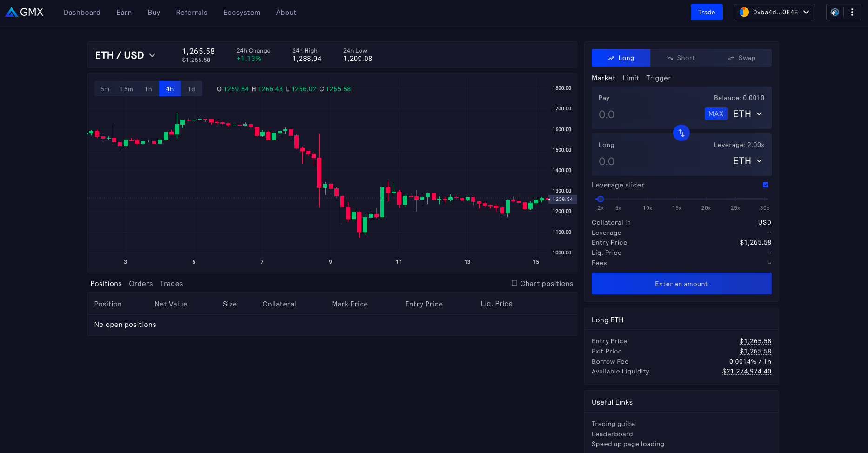
Task: Open wallet address 0xba4d...0E4E dropdown
Action: 775,13
